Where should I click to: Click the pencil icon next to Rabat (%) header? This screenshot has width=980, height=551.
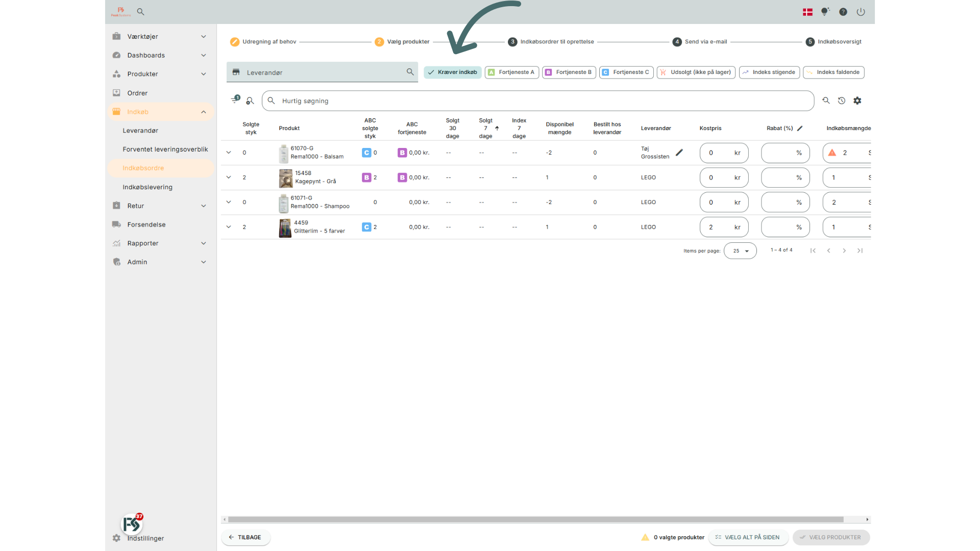click(800, 128)
